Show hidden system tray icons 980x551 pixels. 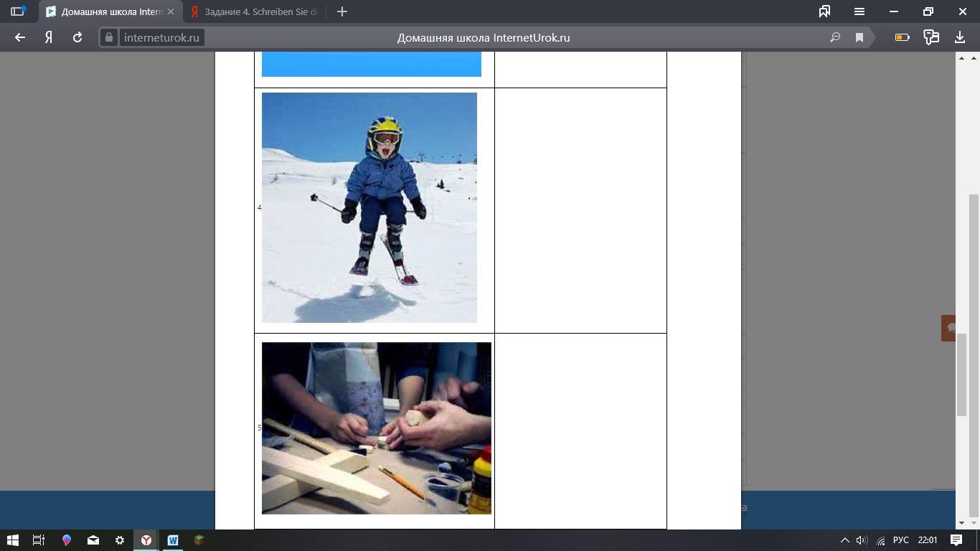click(844, 540)
